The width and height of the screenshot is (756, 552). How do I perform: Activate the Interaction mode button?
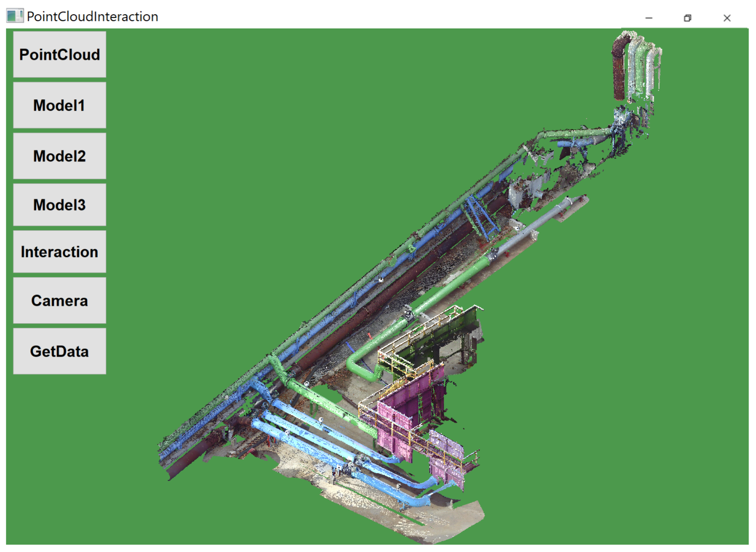pos(59,252)
